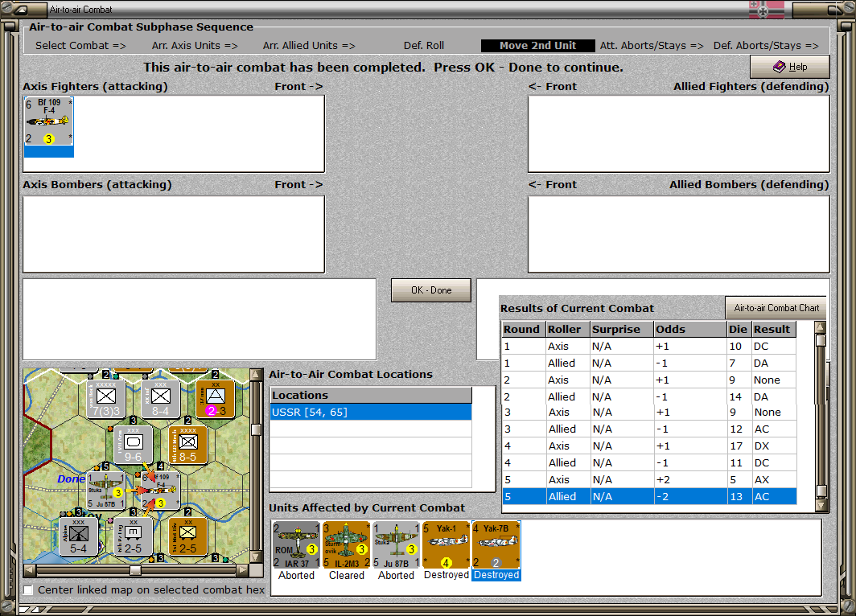856x616 pixels.
Task: Click OK - Done to continue
Action: 431,290
